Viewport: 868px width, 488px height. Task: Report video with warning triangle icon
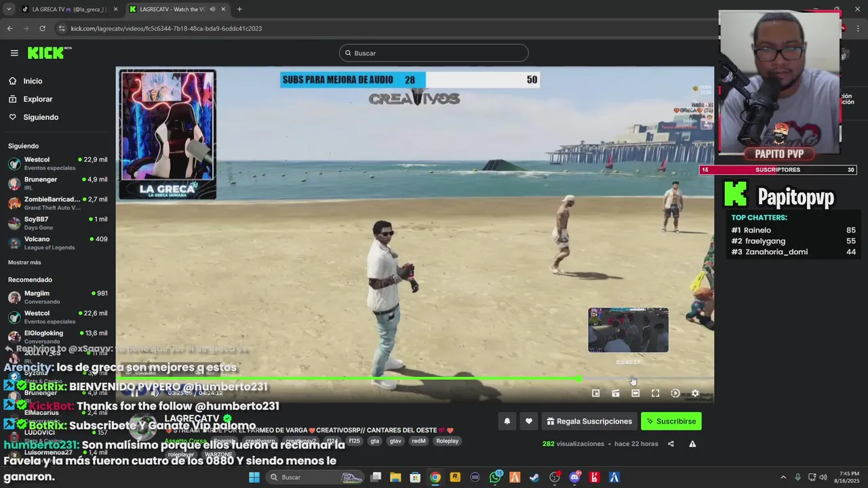coord(692,444)
